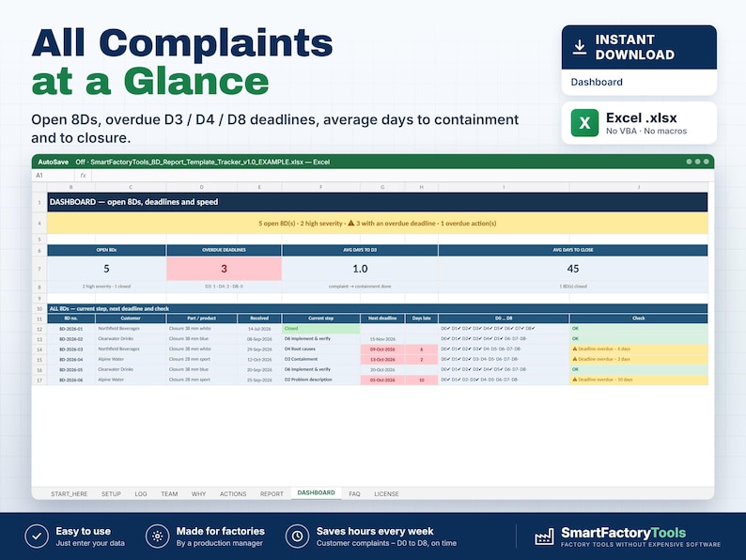
Task: Click the AutoSave label in the title bar
Action: (53, 162)
